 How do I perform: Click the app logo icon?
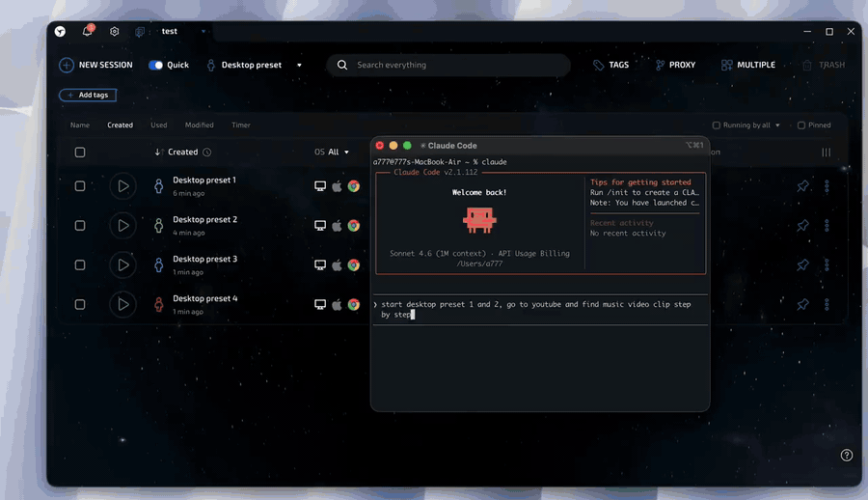click(60, 32)
